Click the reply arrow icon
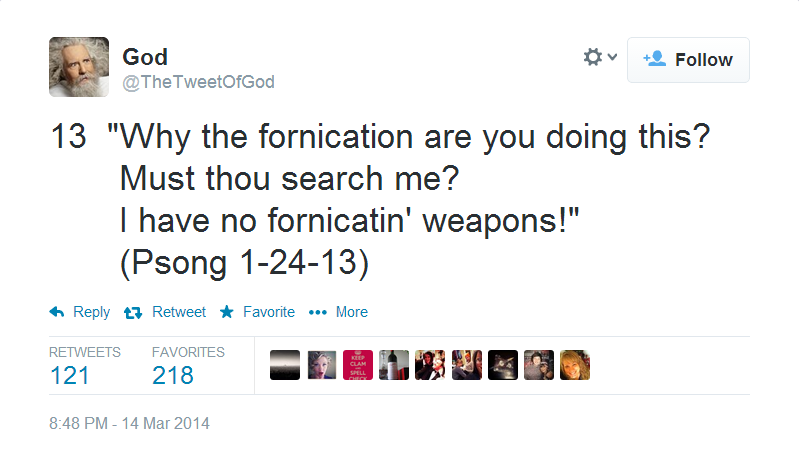This screenshot has height=473, width=799. point(57,312)
